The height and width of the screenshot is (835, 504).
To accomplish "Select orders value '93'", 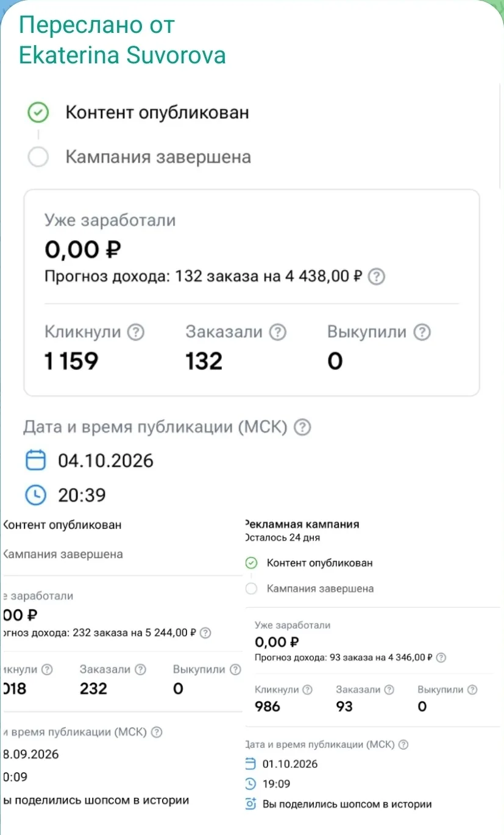I will tap(344, 706).
